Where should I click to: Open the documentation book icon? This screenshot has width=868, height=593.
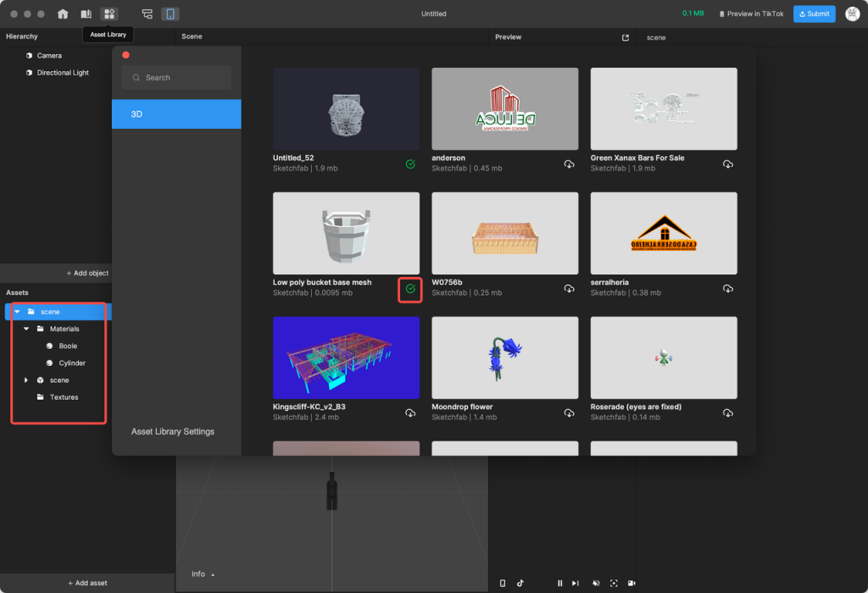[86, 14]
